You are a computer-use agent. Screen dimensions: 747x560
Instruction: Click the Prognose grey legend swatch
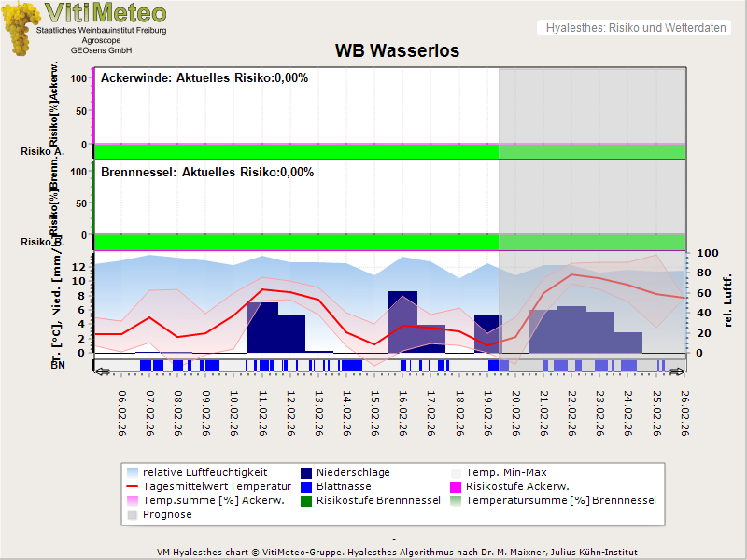pyautogui.click(x=132, y=514)
